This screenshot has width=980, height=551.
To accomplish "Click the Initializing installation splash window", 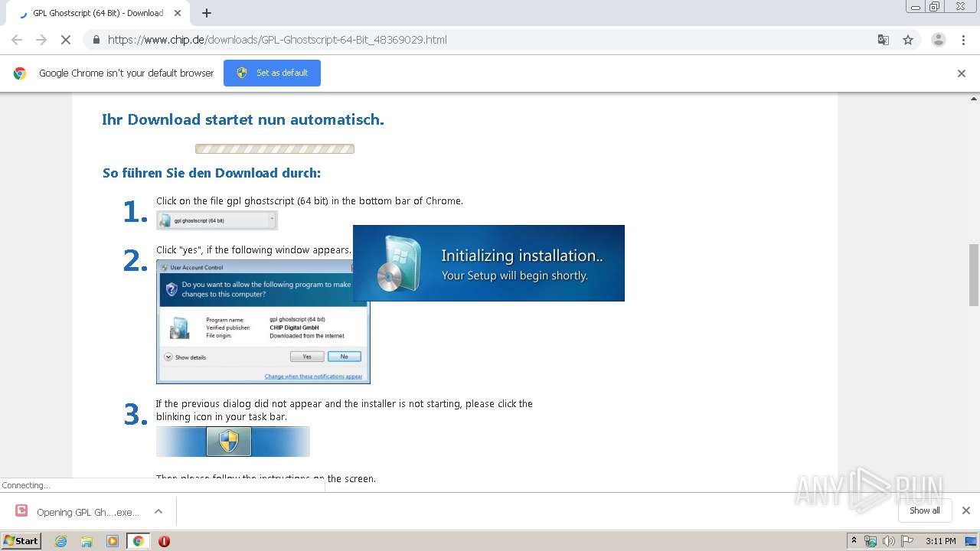I will coord(488,263).
